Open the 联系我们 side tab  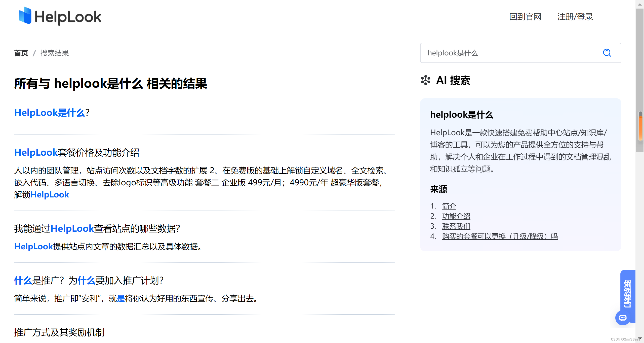[x=628, y=293]
